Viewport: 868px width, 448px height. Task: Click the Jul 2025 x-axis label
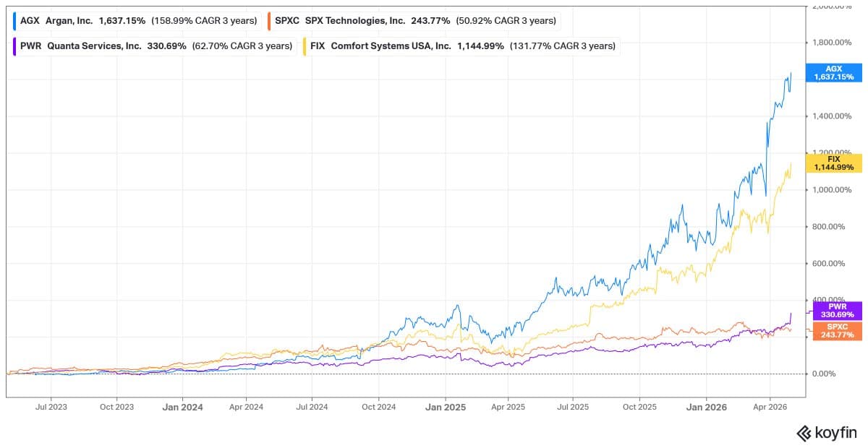click(573, 407)
